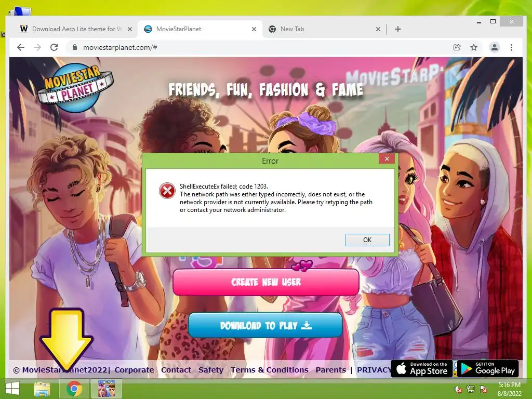Click the MovieStar Planet logo
The height and width of the screenshot is (399, 532).
(x=75, y=87)
